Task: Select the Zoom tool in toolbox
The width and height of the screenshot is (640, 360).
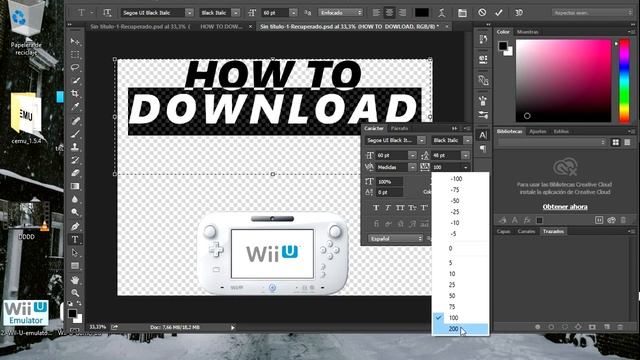Action: click(x=75, y=293)
